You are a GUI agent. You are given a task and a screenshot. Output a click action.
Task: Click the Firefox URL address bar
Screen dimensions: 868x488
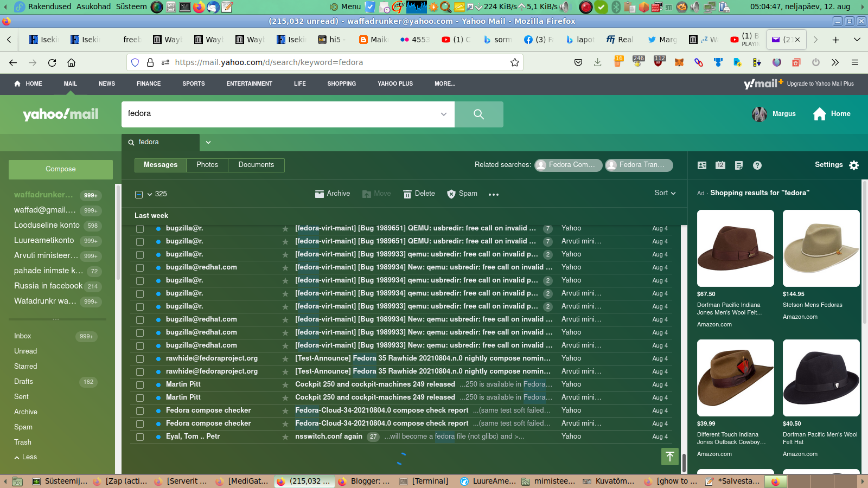[x=340, y=62]
